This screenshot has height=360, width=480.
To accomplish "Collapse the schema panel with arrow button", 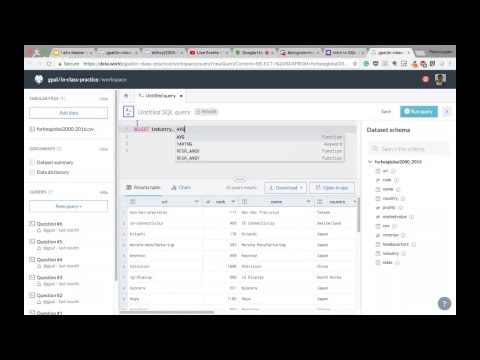I will [x=447, y=112].
